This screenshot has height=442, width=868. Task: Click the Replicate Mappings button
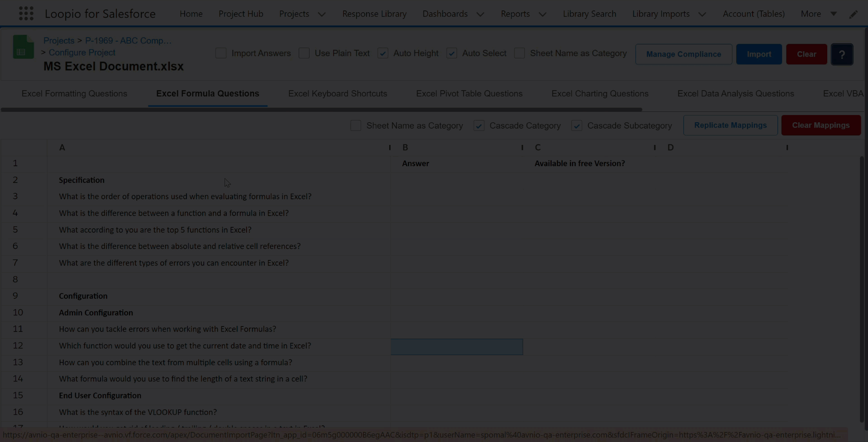tap(730, 125)
